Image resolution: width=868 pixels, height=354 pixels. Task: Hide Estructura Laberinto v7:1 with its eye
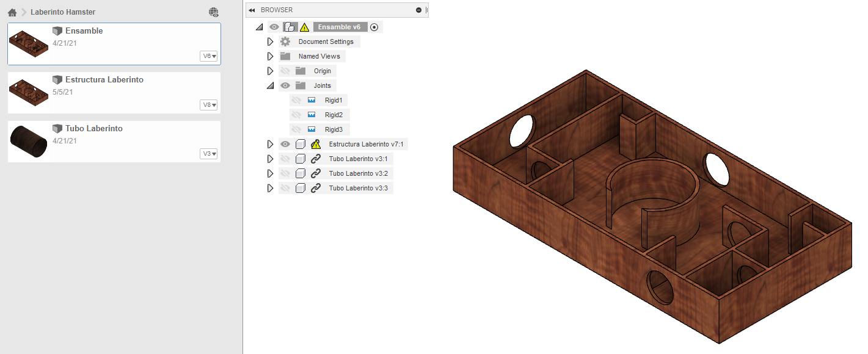coord(285,144)
